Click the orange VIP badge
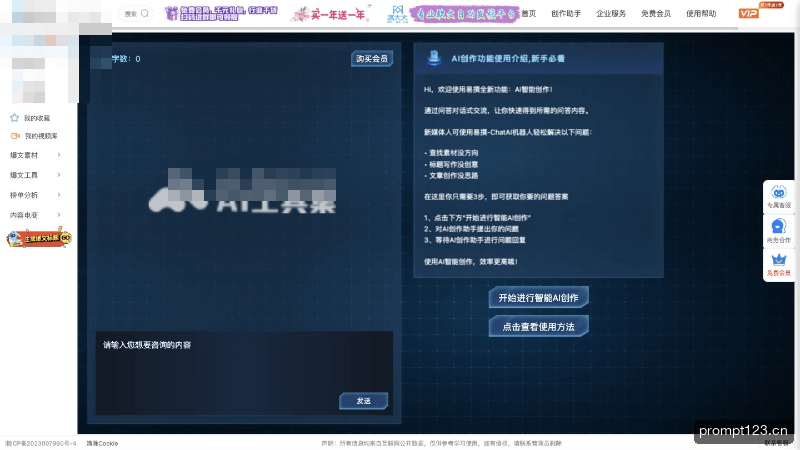This screenshot has width=800, height=450. [x=748, y=13]
